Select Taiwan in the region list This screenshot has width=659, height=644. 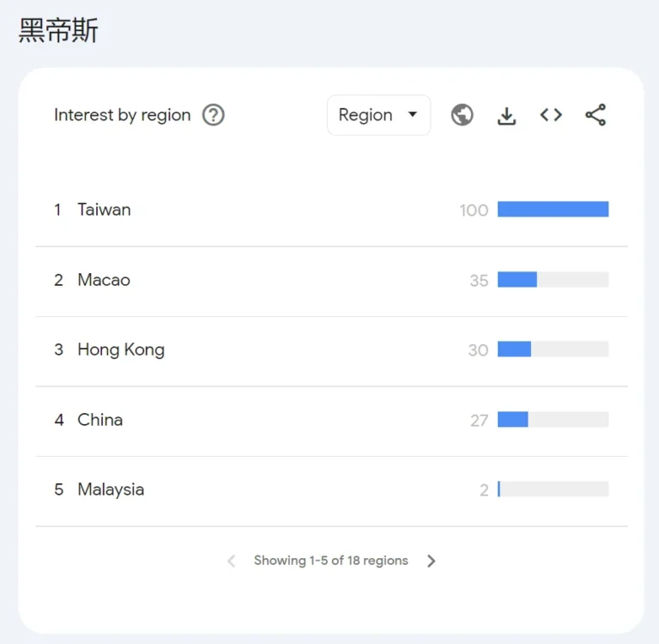point(104,210)
